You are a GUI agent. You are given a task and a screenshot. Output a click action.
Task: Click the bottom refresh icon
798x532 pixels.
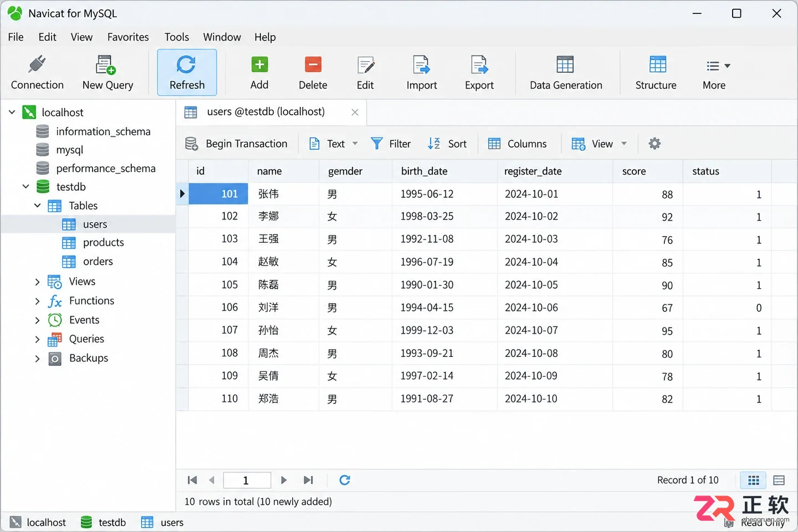[345, 480]
